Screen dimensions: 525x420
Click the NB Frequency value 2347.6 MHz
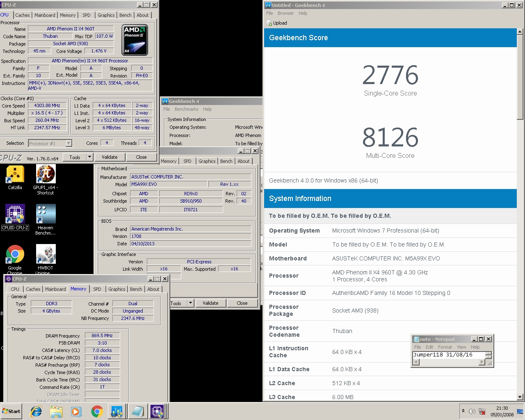(x=133, y=318)
